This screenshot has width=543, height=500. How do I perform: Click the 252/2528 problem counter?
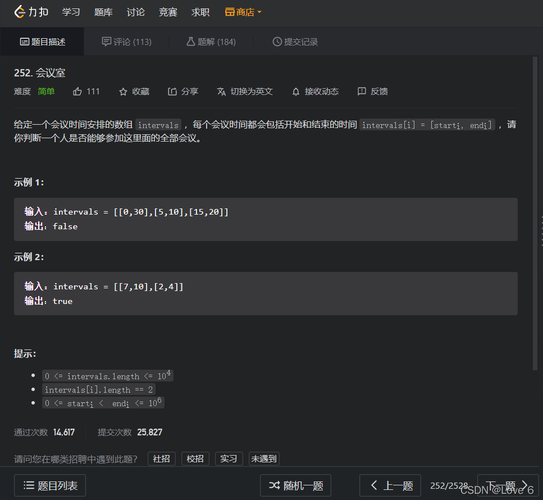[x=449, y=485]
